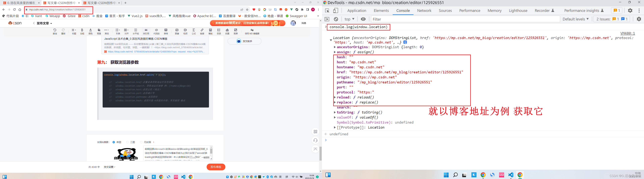The width and height of the screenshot is (644, 179).
Task: Open the template (模版) tool
Action: tap(210, 31)
